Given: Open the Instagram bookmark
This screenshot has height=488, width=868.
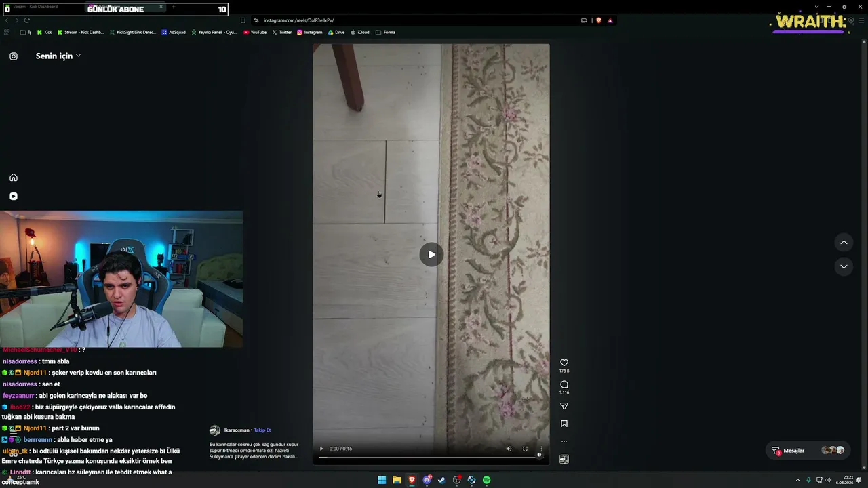Looking at the screenshot, I should [x=310, y=32].
